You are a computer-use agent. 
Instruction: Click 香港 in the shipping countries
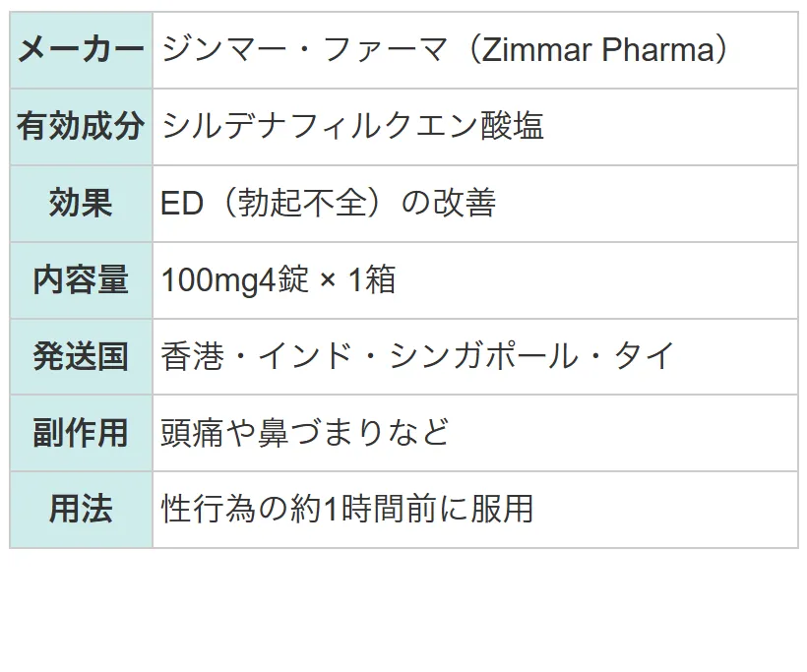193,356
